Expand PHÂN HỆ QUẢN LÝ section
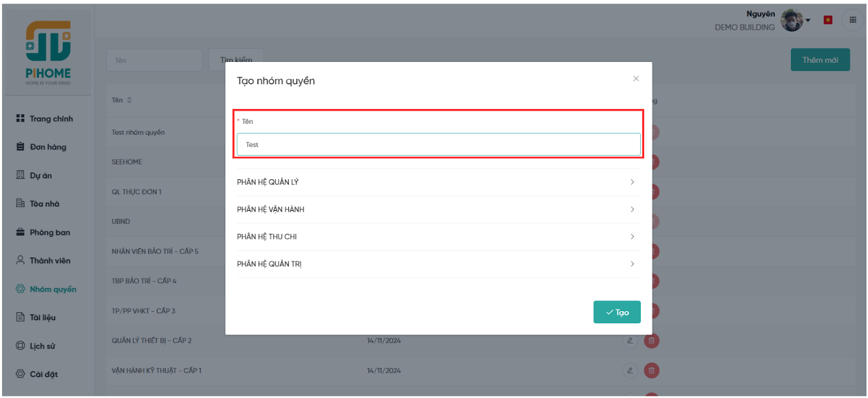The width and height of the screenshot is (868, 398). [438, 182]
